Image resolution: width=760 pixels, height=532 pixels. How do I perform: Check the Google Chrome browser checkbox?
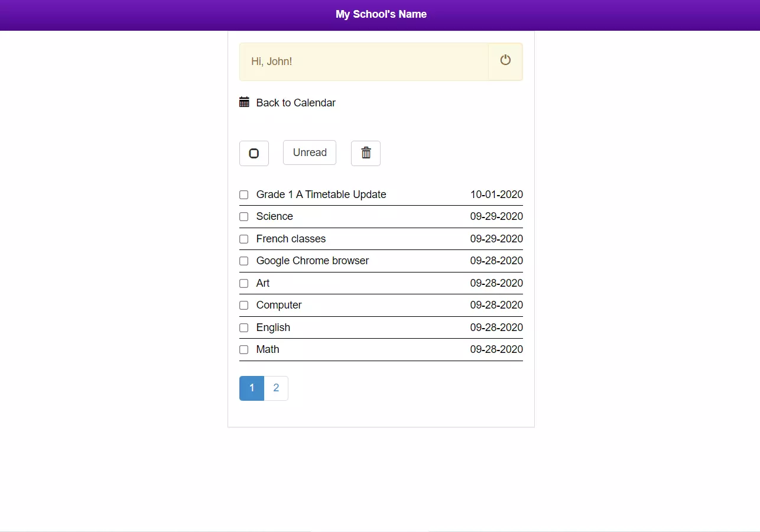(x=243, y=261)
